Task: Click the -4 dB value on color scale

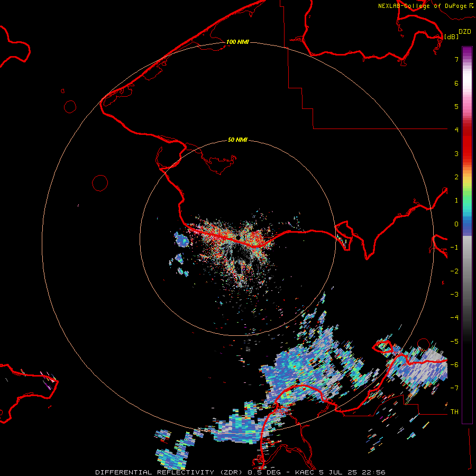Action: click(x=454, y=318)
